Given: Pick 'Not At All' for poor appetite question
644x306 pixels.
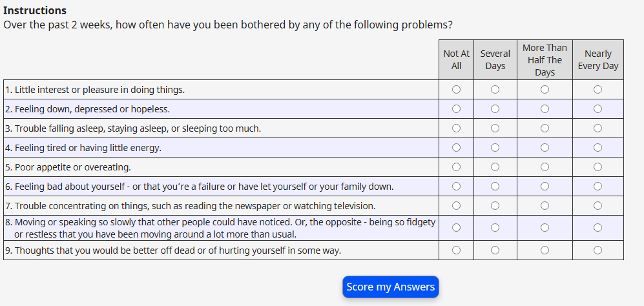Looking at the screenshot, I should point(456,167).
